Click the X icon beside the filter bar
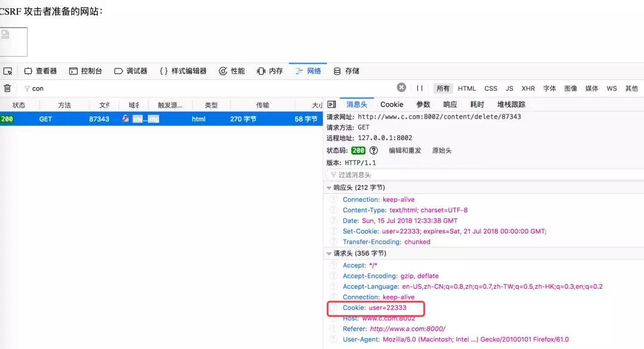644x349 pixels. click(x=401, y=87)
